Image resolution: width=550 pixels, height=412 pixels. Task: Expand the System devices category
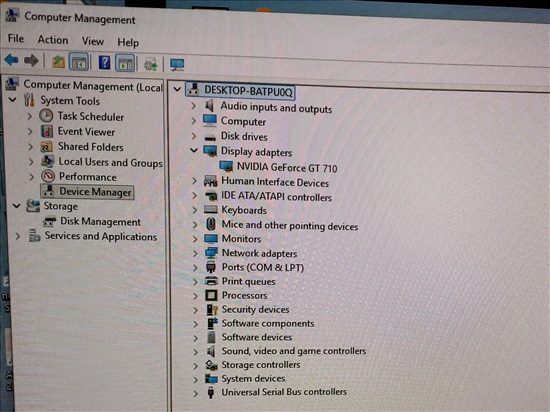(196, 379)
